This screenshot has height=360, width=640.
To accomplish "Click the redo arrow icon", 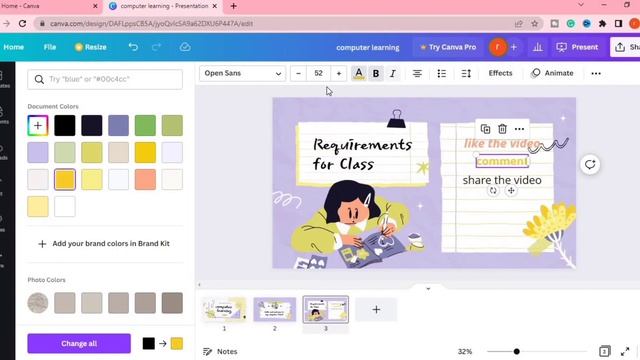I will pyautogui.click(x=156, y=47).
